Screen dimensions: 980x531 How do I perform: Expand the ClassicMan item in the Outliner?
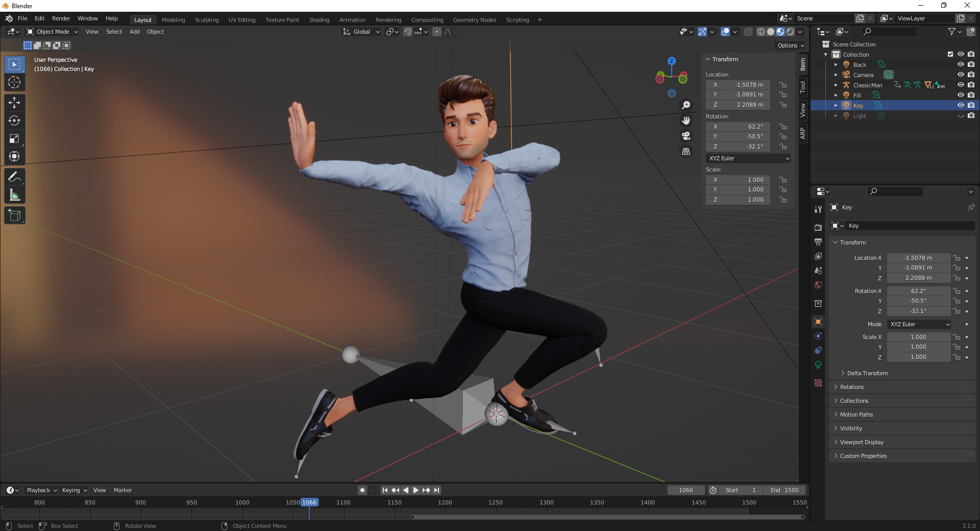[x=836, y=85]
